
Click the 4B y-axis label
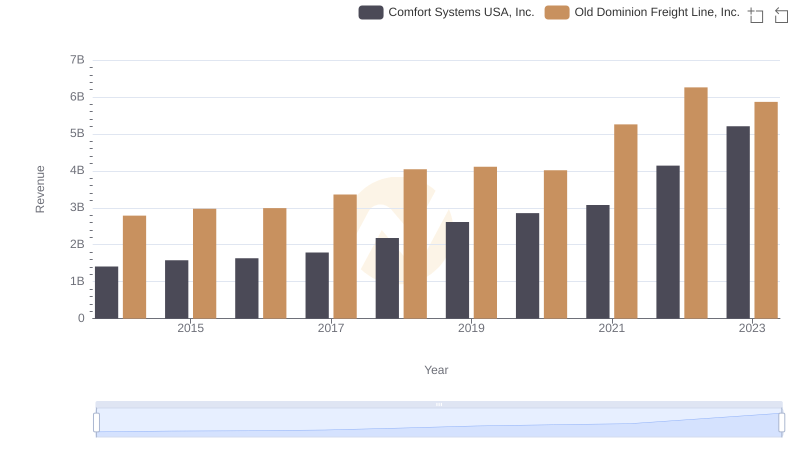(77, 170)
